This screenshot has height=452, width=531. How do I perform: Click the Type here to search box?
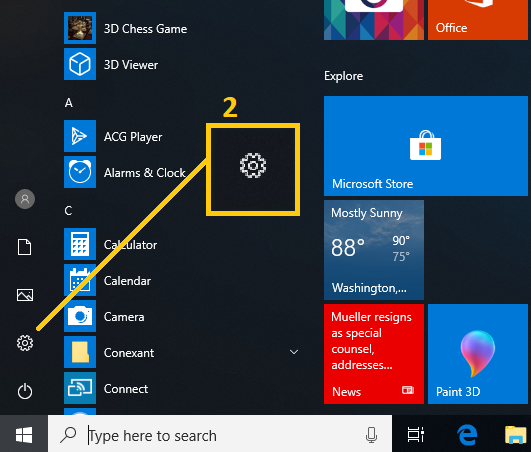pyautogui.click(x=220, y=435)
